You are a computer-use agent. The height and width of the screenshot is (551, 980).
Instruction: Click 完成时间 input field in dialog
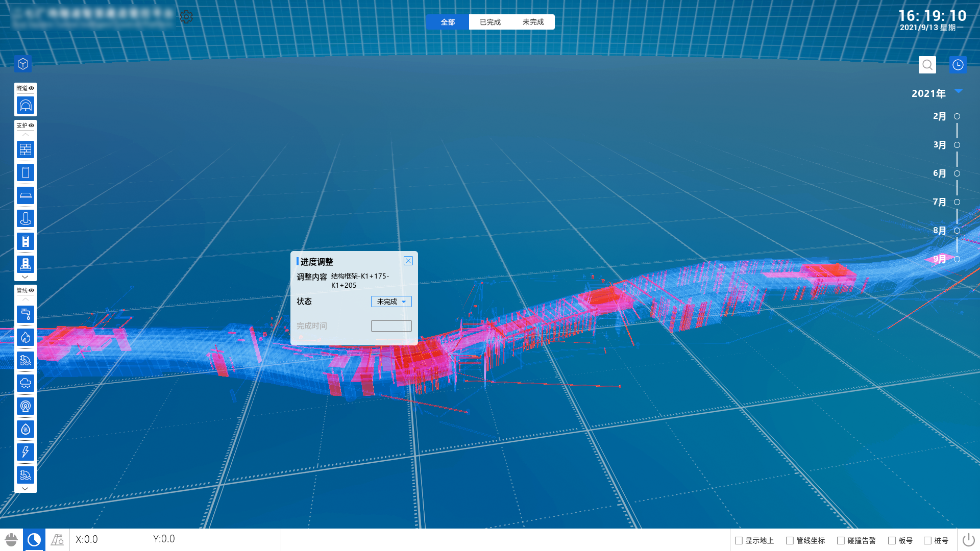[391, 325]
